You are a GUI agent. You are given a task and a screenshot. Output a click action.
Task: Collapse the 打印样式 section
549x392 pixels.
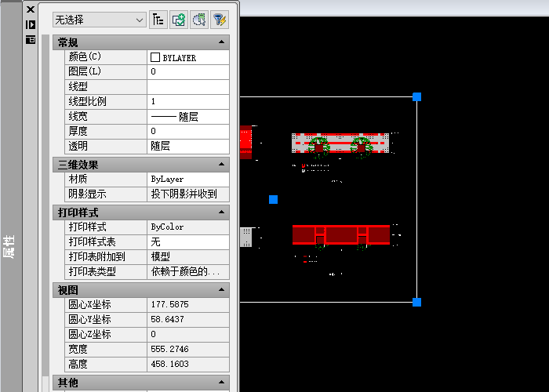point(222,212)
